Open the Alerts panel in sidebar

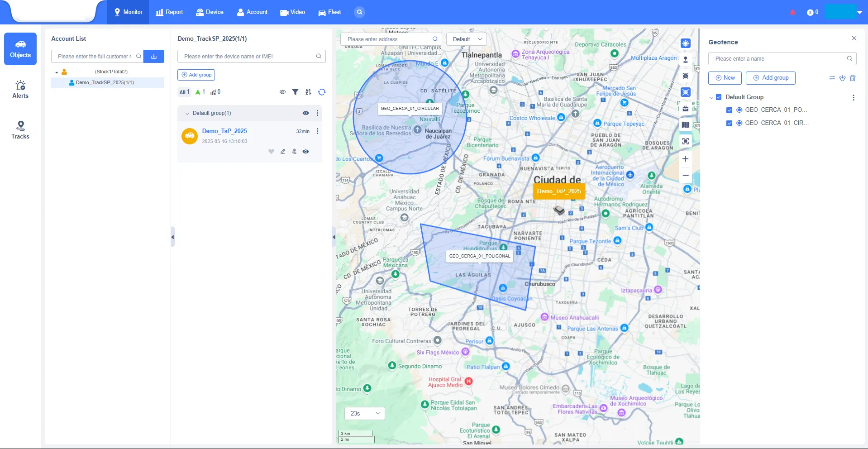click(x=20, y=89)
